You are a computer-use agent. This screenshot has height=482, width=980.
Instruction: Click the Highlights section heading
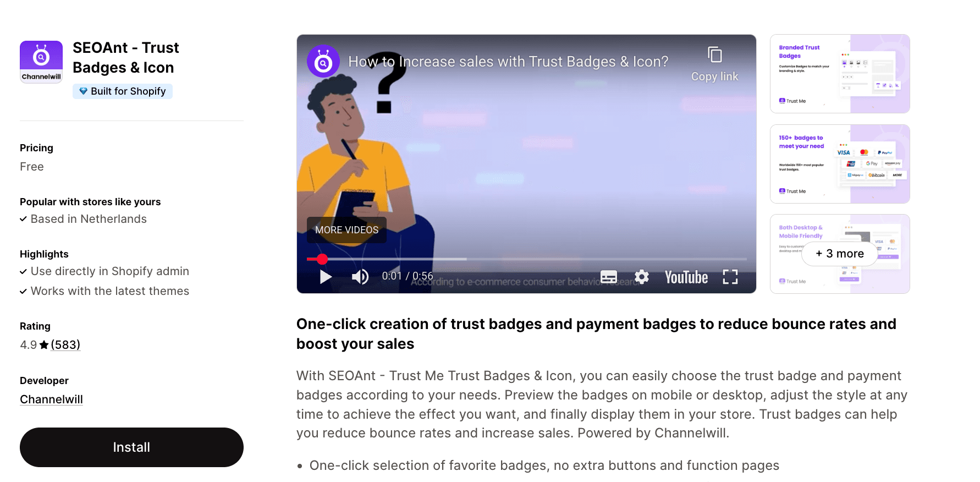click(x=44, y=254)
